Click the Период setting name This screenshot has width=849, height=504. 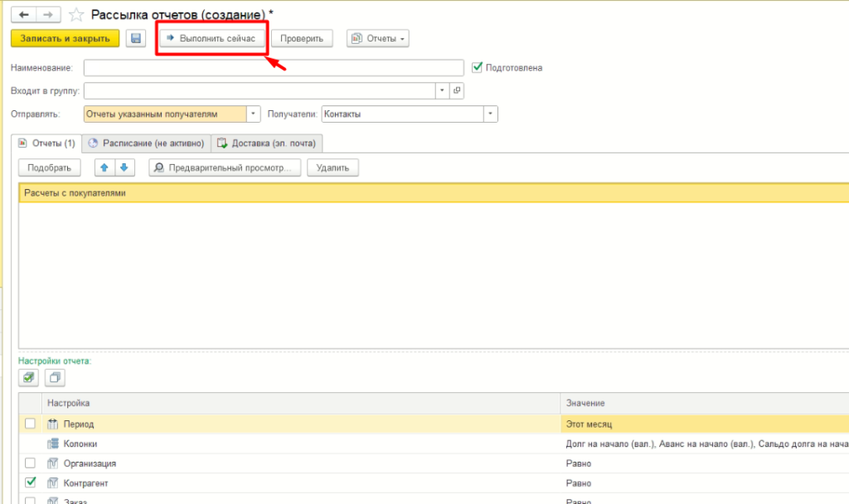point(79,424)
